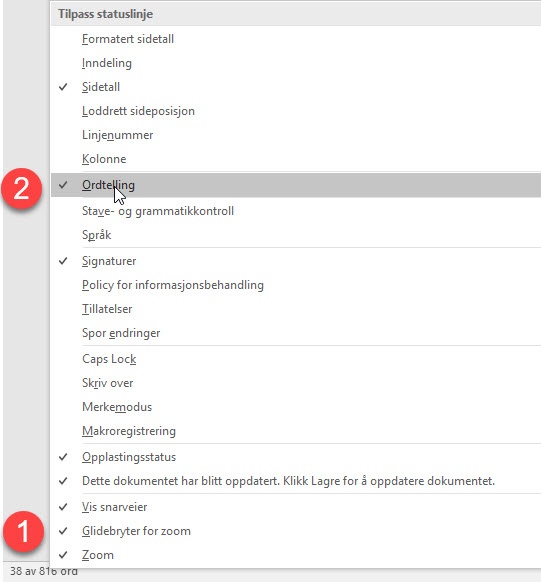Turn on Spor endringer indicator
Viewport: 541px width, 582px height.
pos(296,333)
